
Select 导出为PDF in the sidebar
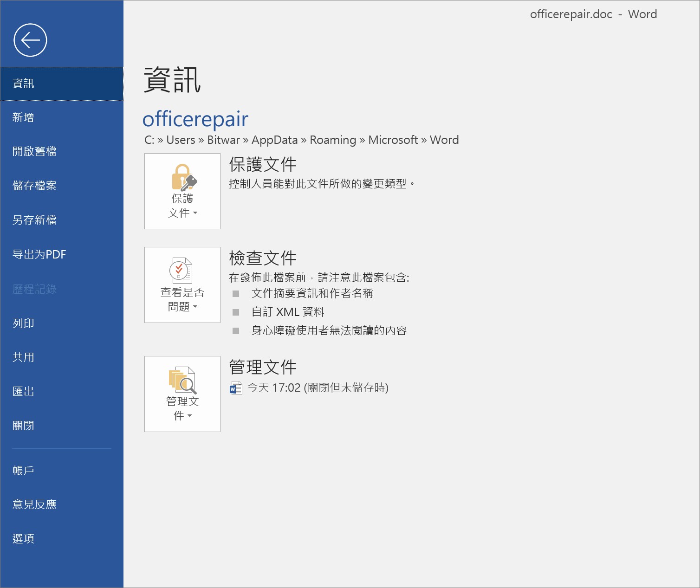coord(62,254)
